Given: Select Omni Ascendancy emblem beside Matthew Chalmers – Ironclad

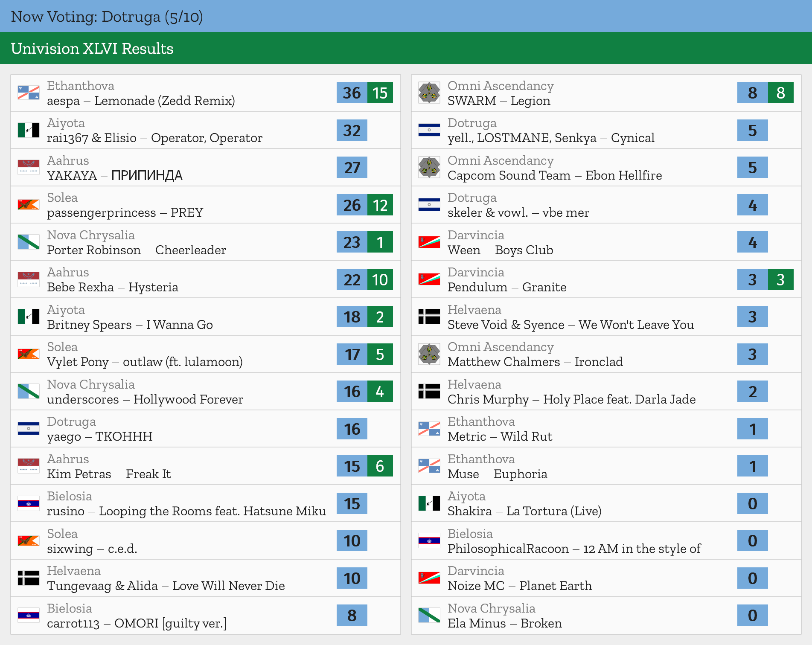Looking at the screenshot, I should (429, 354).
